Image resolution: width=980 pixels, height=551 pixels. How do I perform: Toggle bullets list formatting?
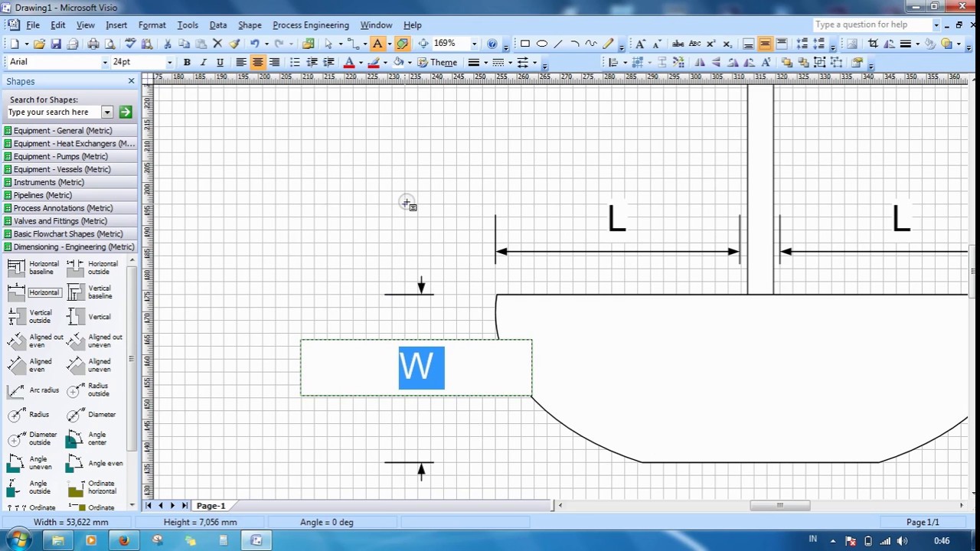click(x=295, y=62)
